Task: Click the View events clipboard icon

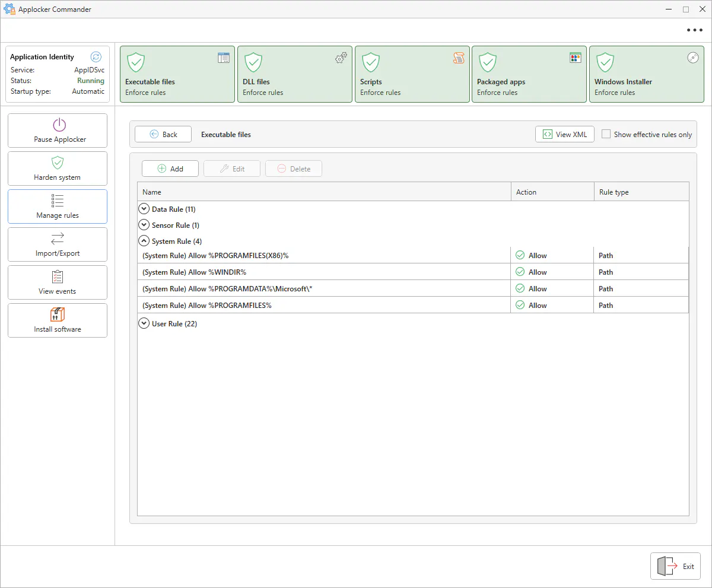Action: point(58,276)
